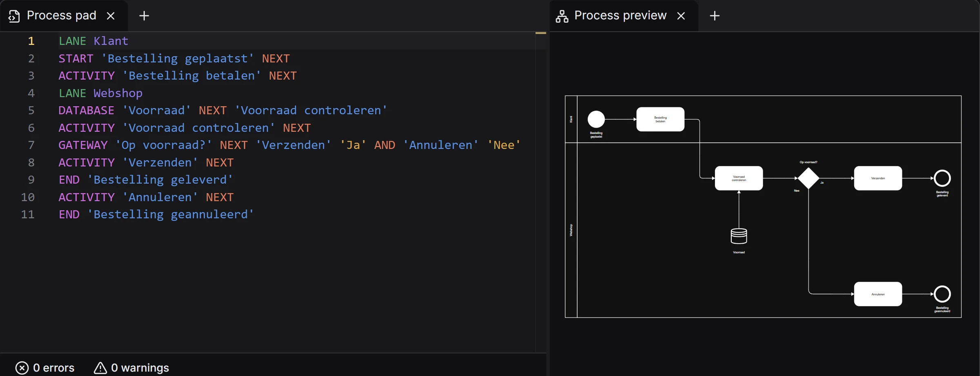
Task: Click the start event circle in the diagram
Action: [596, 119]
